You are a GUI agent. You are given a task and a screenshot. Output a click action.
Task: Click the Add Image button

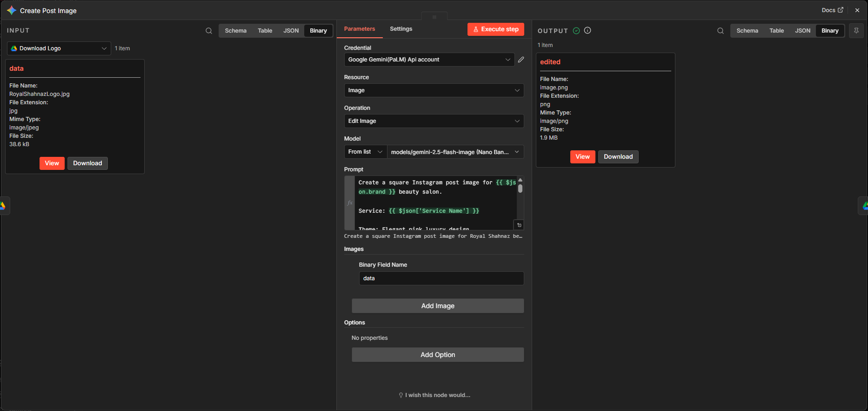tap(438, 306)
